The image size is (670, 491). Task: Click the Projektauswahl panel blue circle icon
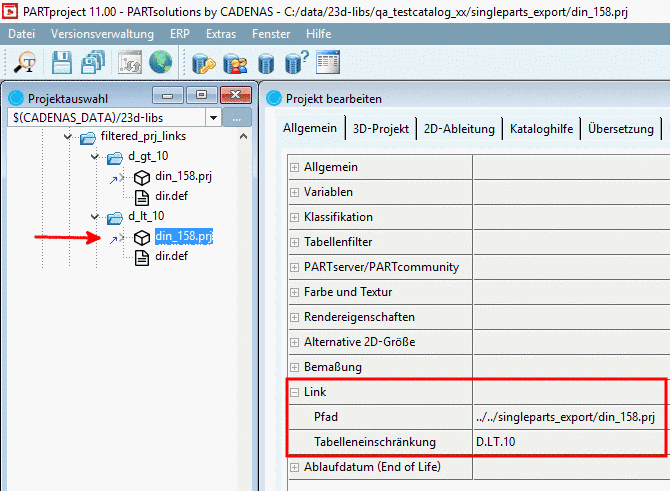tap(16, 98)
